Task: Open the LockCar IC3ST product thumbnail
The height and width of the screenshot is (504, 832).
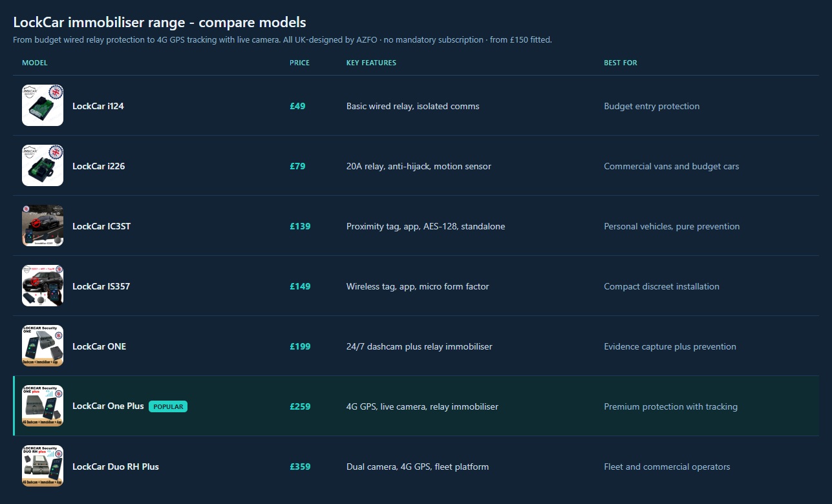Action: point(43,226)
